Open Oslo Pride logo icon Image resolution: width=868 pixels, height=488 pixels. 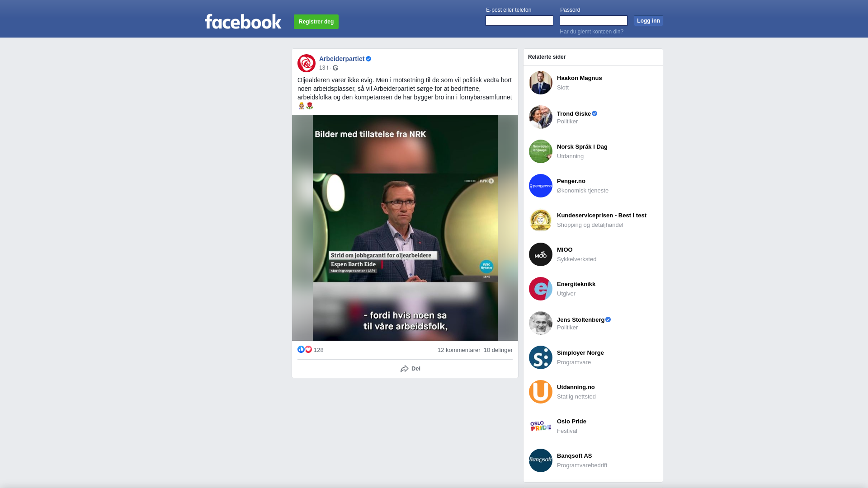pos(541,426)
